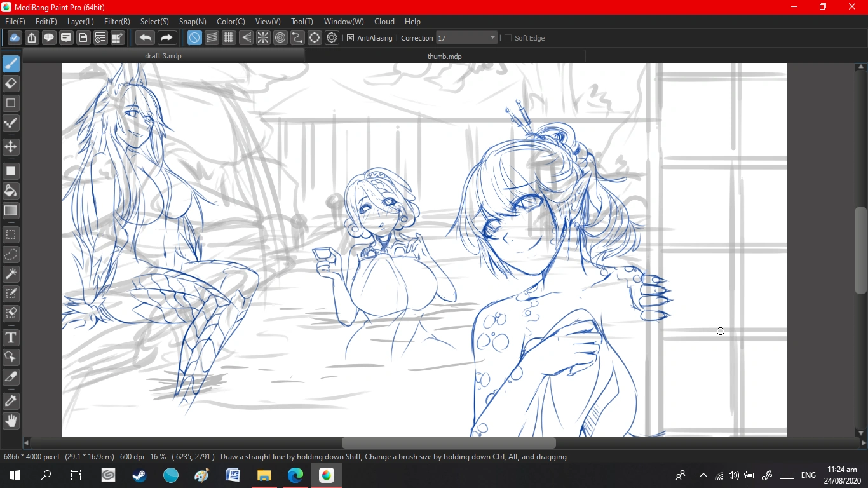The height and width of the screenshot is (488, 868).
Task: Open the Steam icon in the taskbar
Action: (139, 475)
